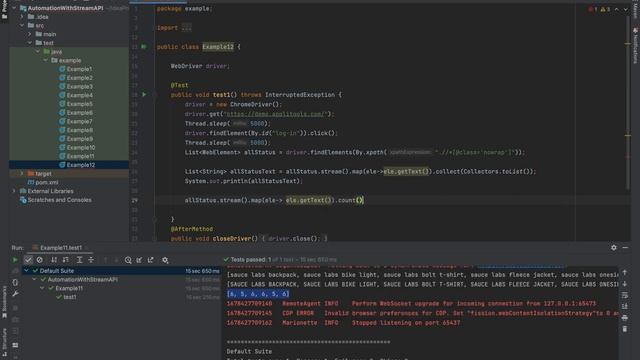Hide the Run tool window

625,247
